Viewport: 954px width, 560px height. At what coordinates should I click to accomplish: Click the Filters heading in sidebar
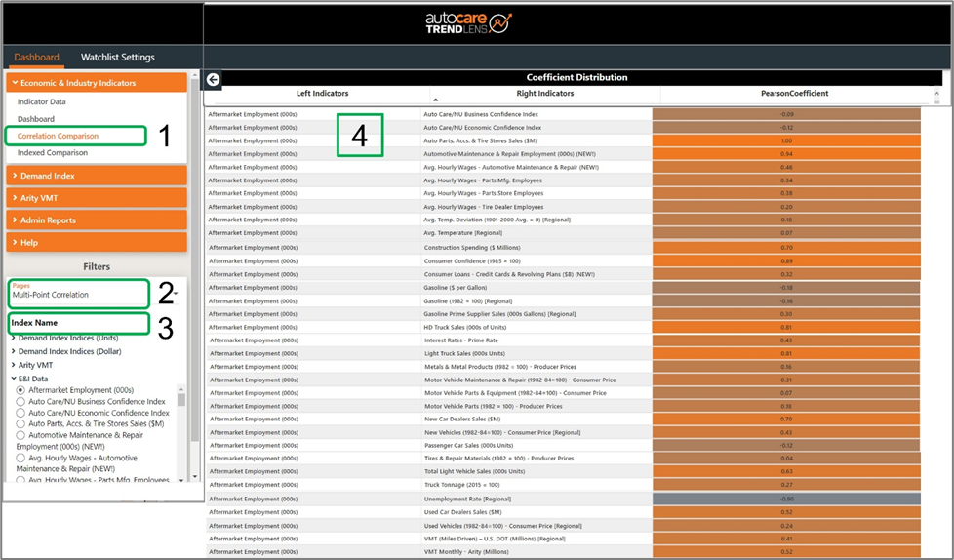[x=97, y=266]
